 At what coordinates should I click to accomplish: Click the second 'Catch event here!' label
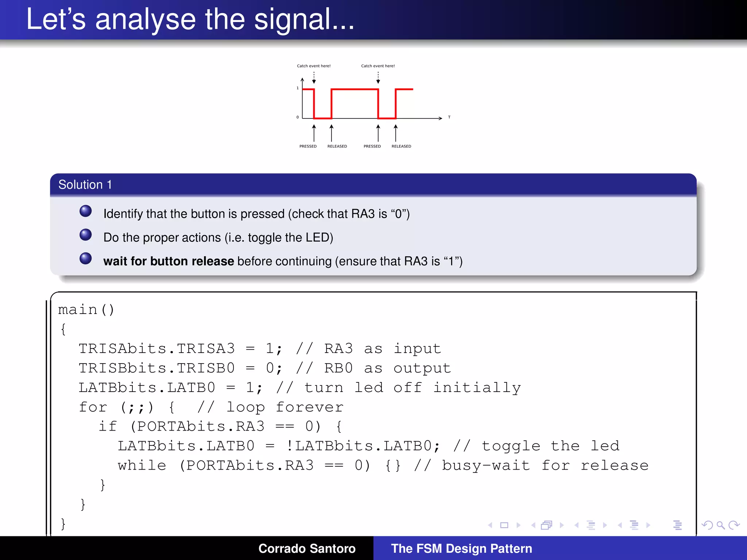tap(378, 66)
